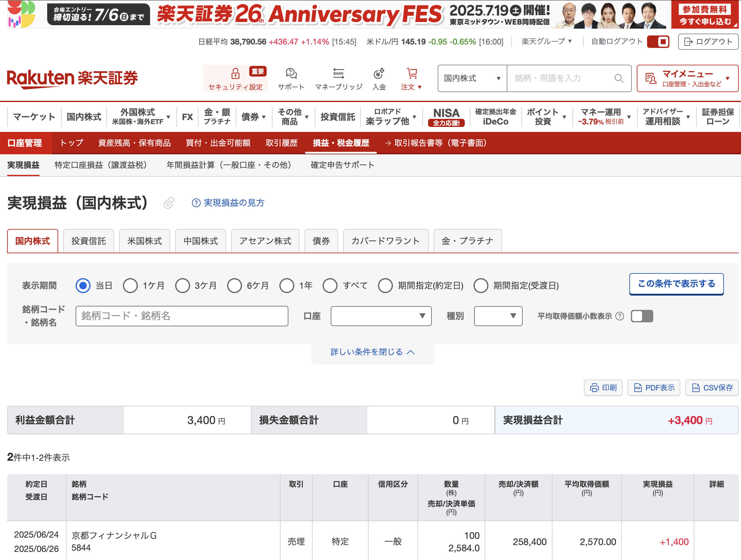This screenshot has height=560, width=741.
Task: Open 確定申告サポート sub-tab
Action: coord(343,165)
